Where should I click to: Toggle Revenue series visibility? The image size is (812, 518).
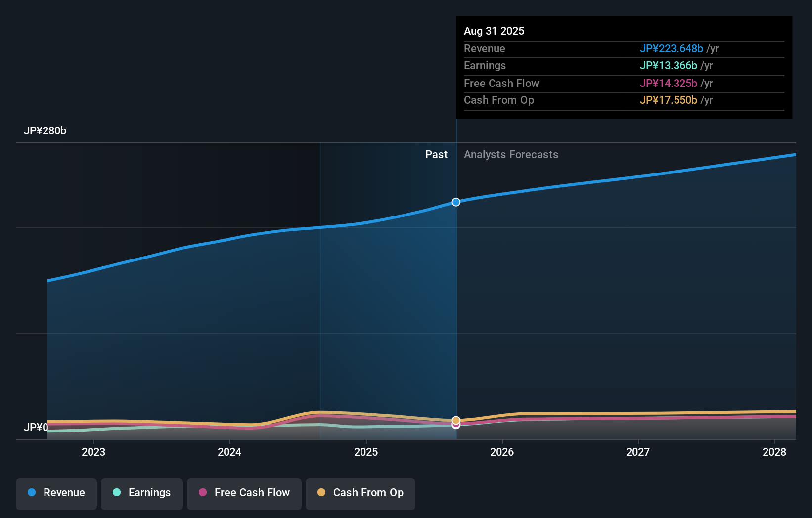coord(56,493)
